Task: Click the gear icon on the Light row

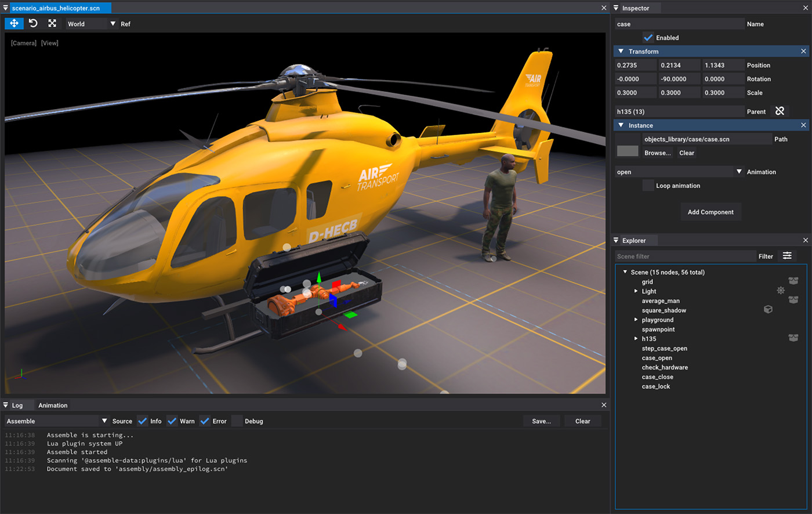Action: [781, 291]
